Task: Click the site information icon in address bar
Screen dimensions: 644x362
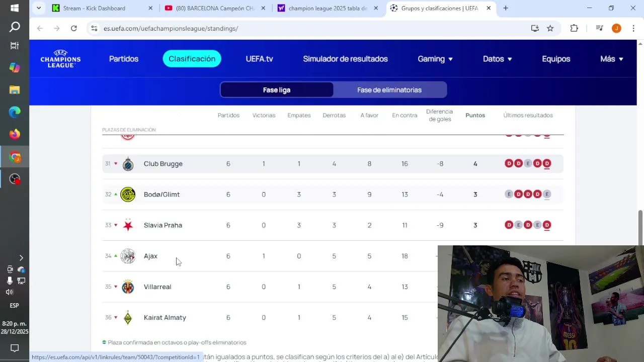Action: pyautogui.click(x=94, y=28)
